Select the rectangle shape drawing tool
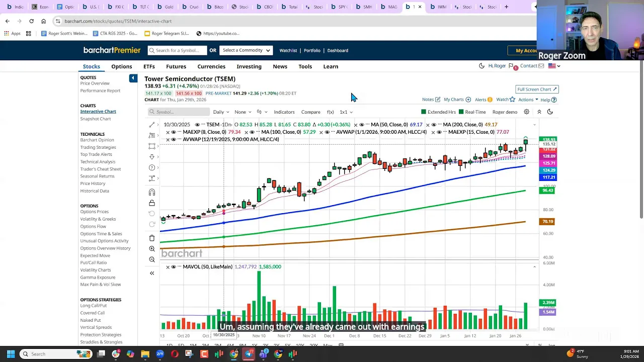Viewport: 644px width, 362px height. (152, 146)
